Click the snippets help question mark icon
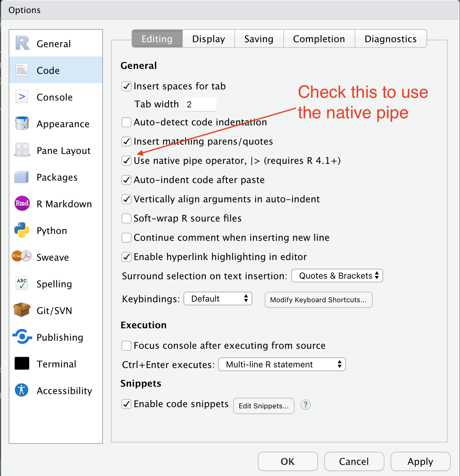The height and width of the screenshot is (476, 460). 305,405
